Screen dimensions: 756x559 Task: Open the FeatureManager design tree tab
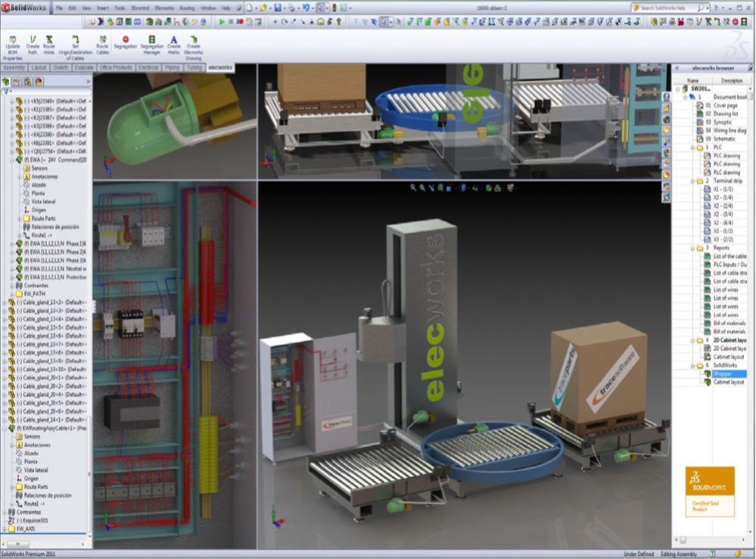(6, 82)
